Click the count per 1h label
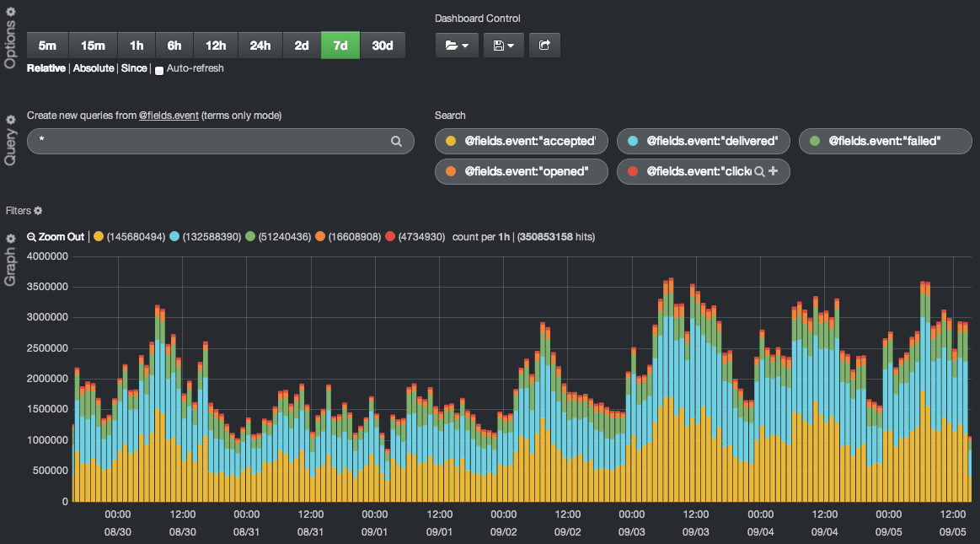Screen dimensions: 980x544 point(480,237)
